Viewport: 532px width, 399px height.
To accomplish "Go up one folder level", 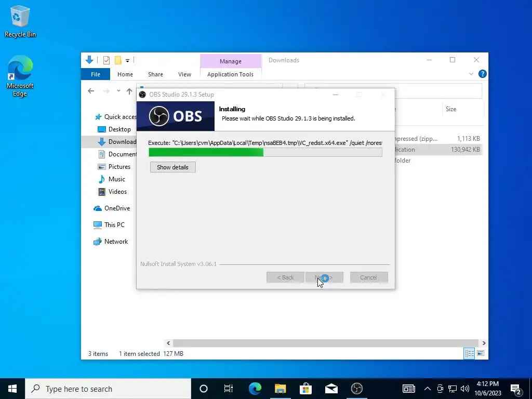I will (x=129, y=91).
